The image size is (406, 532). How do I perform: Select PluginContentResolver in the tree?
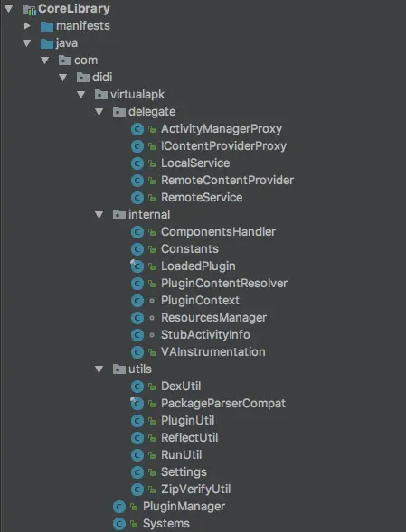(224, 284)
